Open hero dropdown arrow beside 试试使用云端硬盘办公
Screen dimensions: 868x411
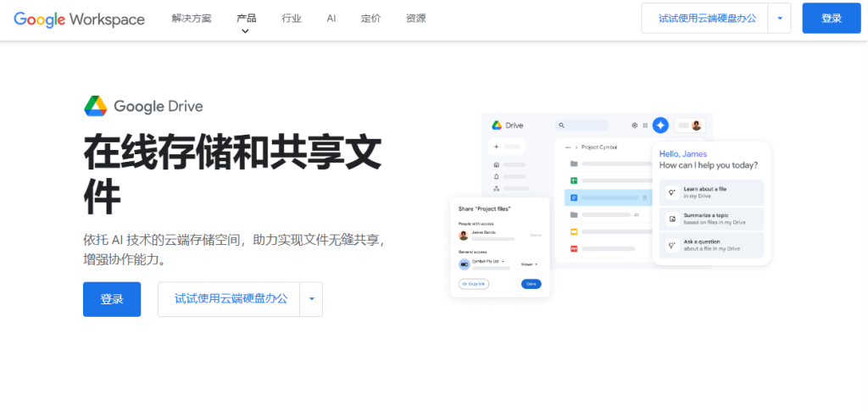coord(312,299)
